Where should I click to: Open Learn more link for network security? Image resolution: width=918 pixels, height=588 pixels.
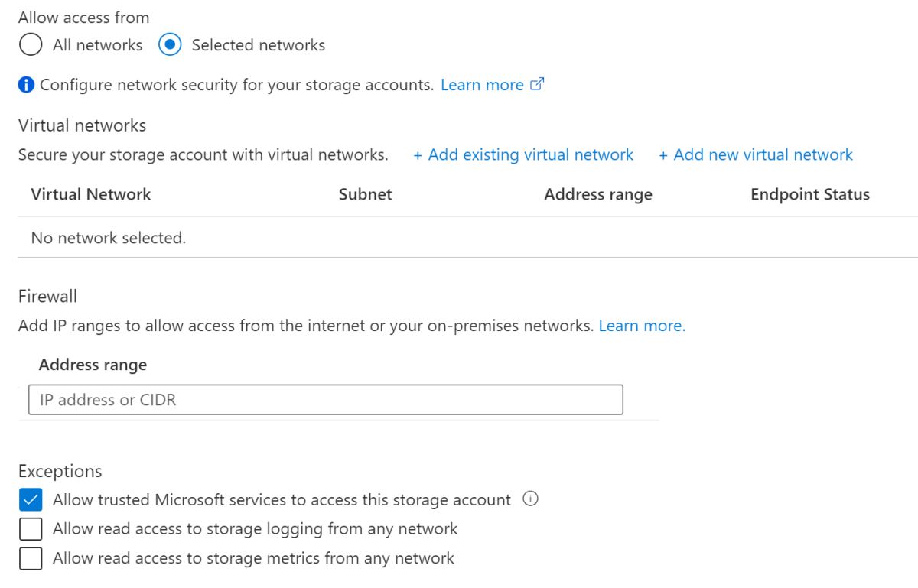click(482, 85)
